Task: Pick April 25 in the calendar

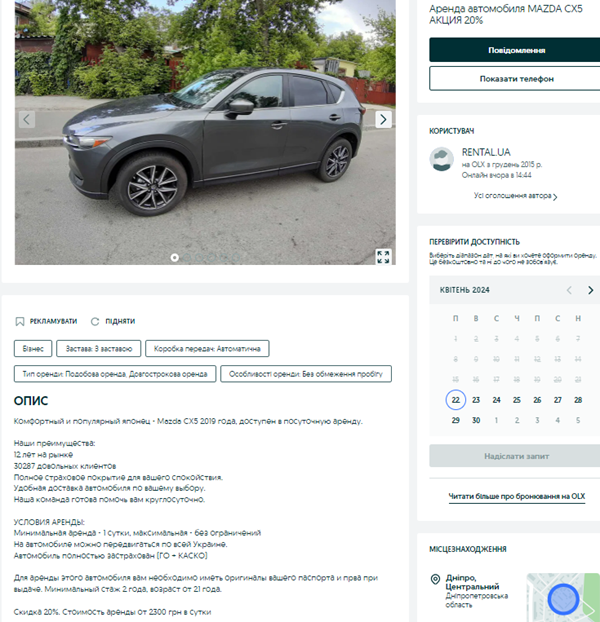Action: pos(517,400)
